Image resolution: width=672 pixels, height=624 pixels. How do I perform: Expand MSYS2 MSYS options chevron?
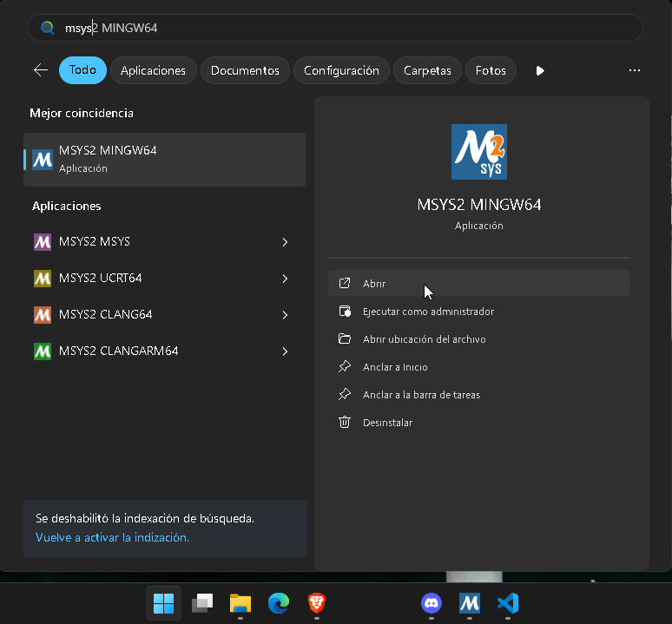[x=285, y=242]
